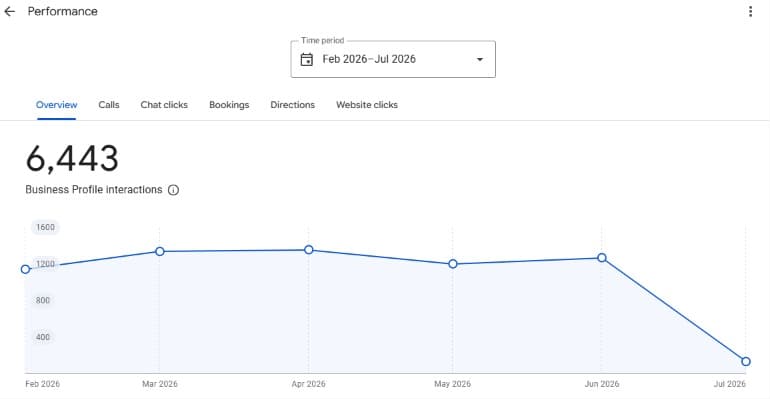Select the Apr 2026 chart point
The image size is (770, 399).
point(308,250)
